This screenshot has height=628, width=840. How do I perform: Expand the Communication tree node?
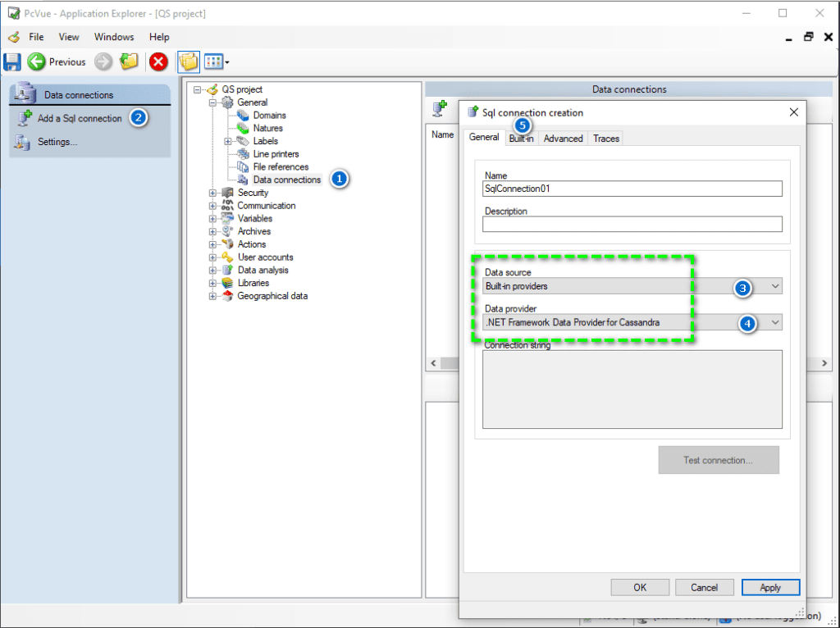[212, 206]
